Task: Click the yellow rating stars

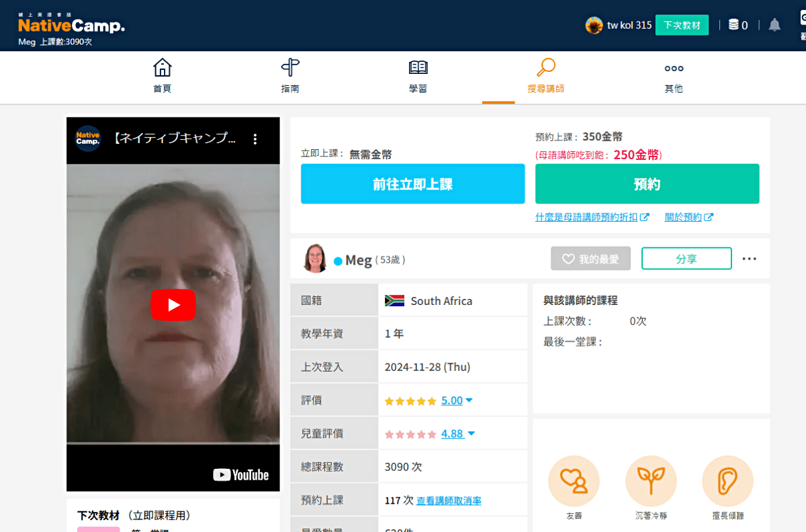Action: pos(410,401)
